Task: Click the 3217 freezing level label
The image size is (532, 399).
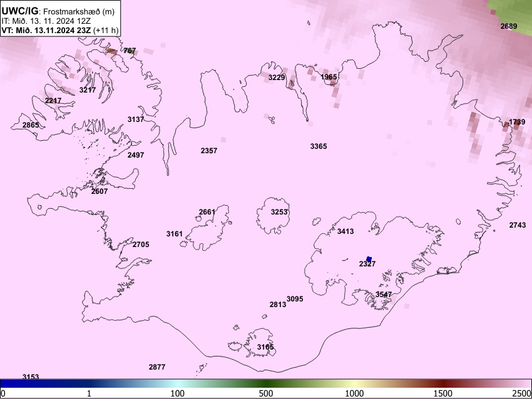Action: tap(88, 90)
